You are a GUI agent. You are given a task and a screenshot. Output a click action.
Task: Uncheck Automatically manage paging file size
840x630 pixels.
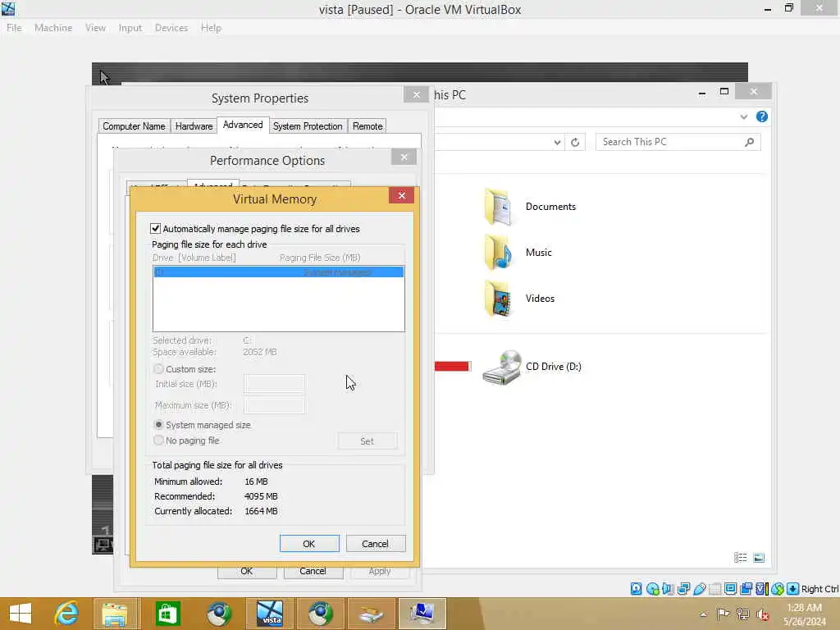155,229
